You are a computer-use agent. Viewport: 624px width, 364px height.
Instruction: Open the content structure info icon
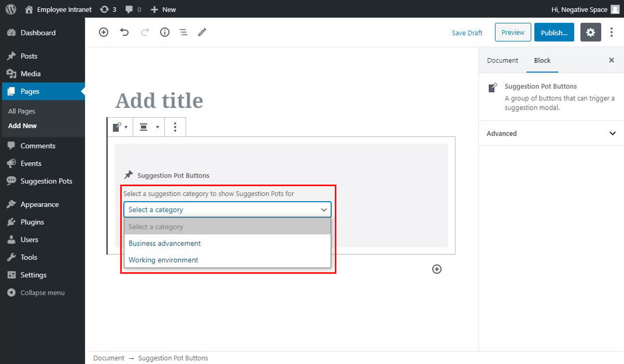[x=164, y=32]
